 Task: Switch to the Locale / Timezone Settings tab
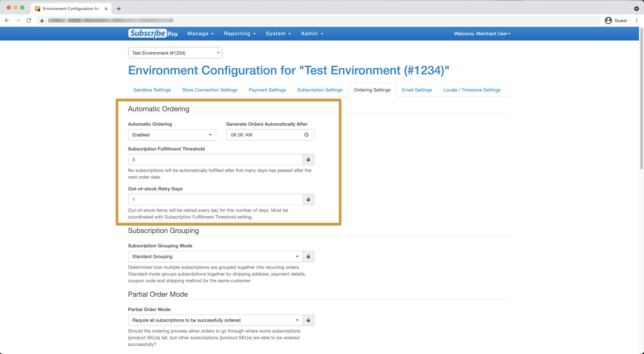pyautogui.click(x=472, y=90)
